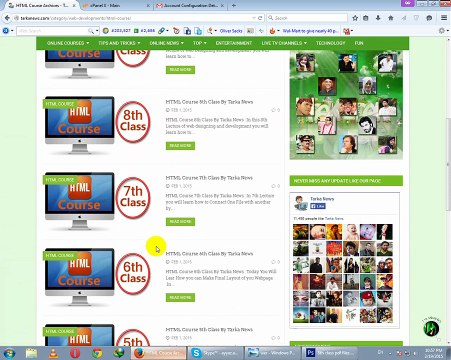Go to the Firefox home icon

click(x=391, y=18)
